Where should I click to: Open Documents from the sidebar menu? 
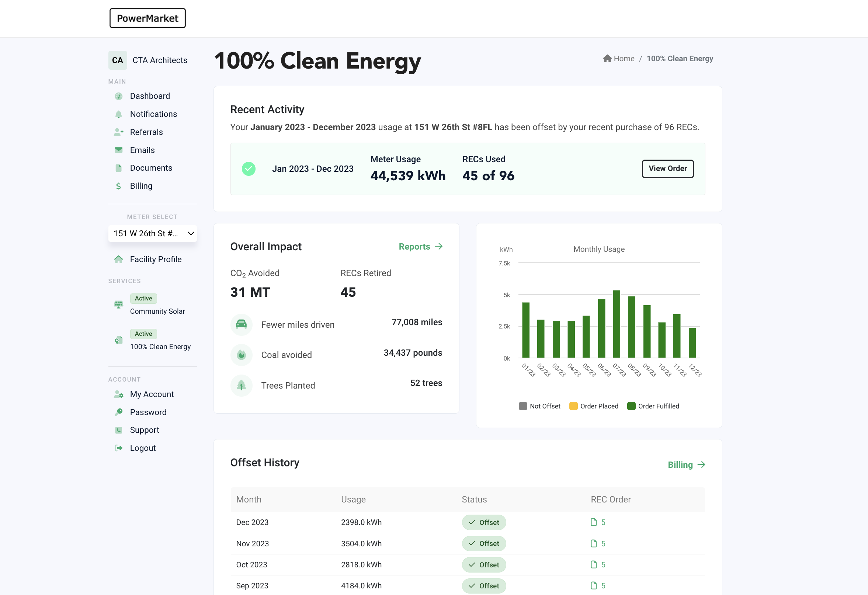151,168
